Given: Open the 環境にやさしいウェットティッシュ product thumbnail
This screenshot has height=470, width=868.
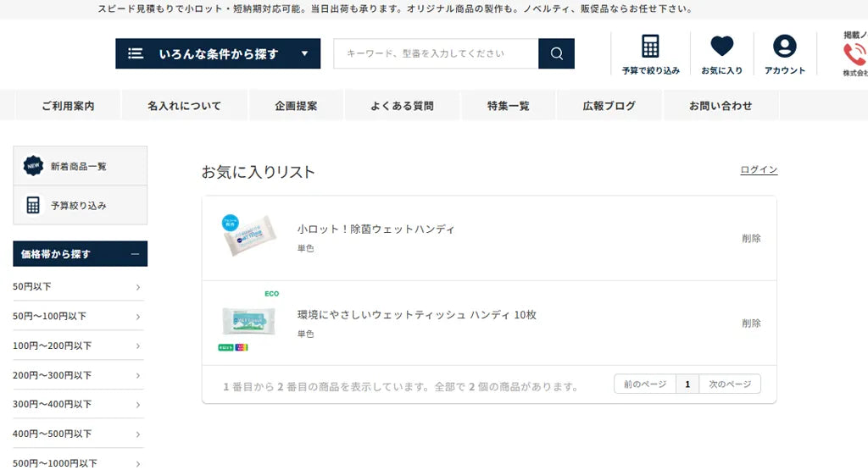Looking at the screenshot, I should click(x=248, y=322).
